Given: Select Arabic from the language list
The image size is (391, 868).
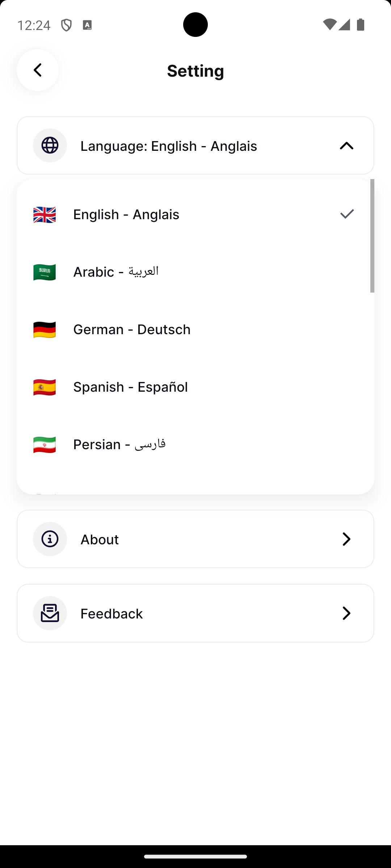Looking at the screenshot, I should coord(116,272).
